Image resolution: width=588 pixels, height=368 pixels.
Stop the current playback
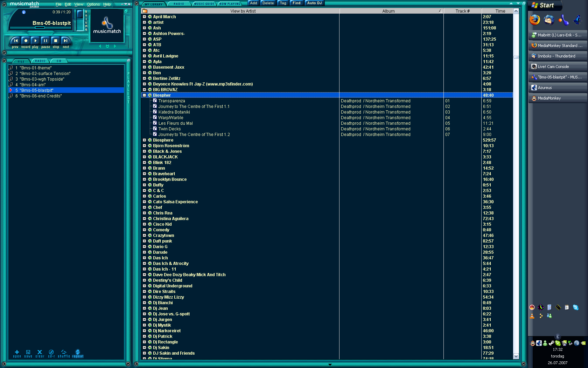pyautogui.click(x=56, y=41)
